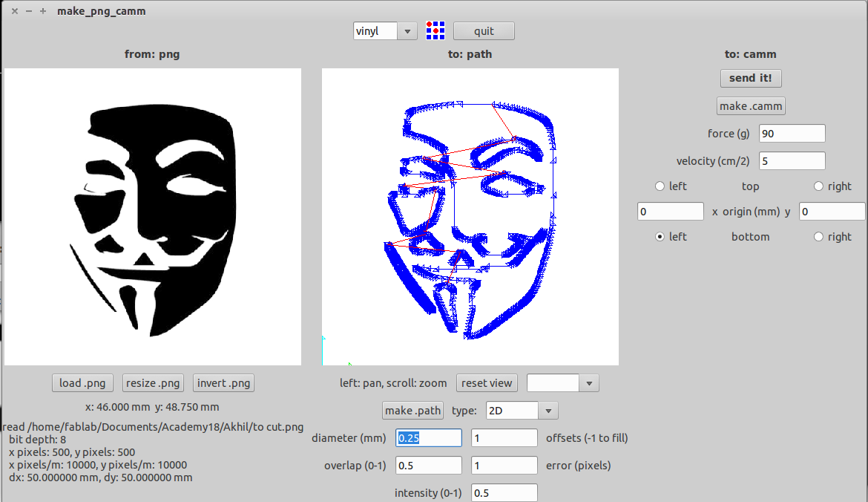Image resolution: width=868 pixels, height=502 pixels.
Task: Click the blue toolpath preview canvas
Action: coord(470,217)
